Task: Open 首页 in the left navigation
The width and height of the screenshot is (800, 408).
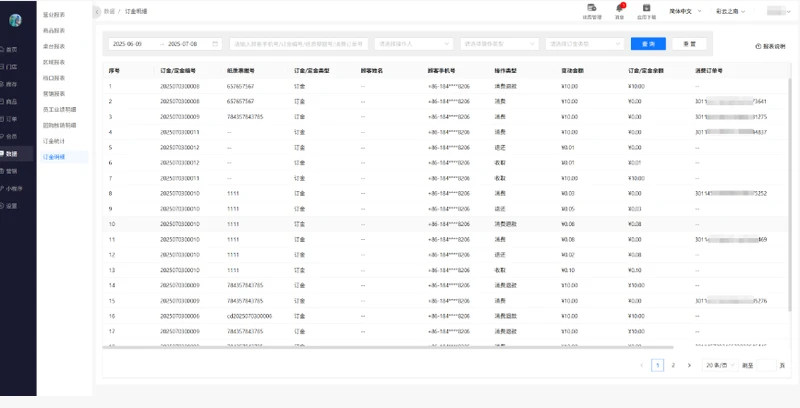Action: pyautogui.click(x=11, y=49)
